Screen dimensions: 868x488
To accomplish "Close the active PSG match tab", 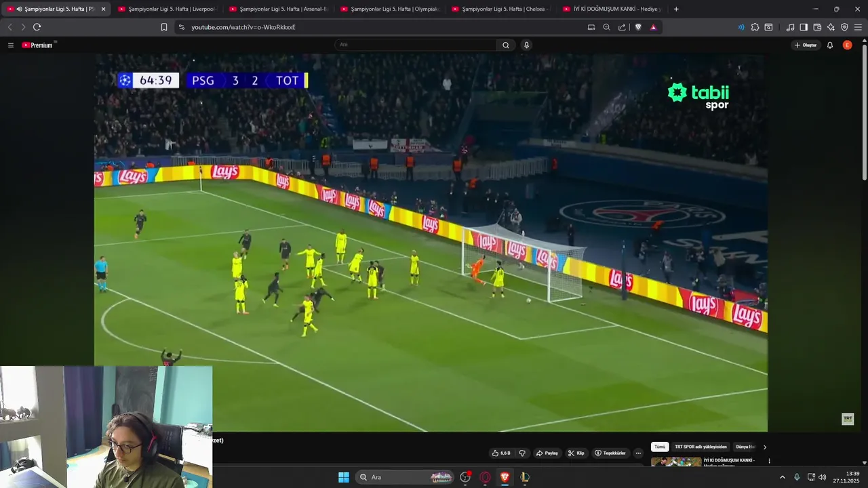I will pyautogui.click(x=103, y=9).
